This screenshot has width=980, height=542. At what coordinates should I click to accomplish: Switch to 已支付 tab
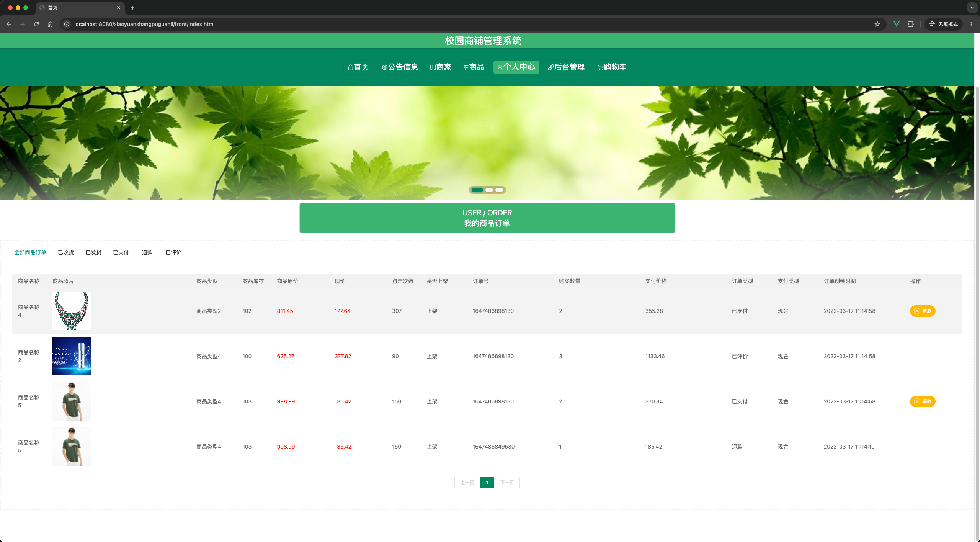click(x=121, y=252)
